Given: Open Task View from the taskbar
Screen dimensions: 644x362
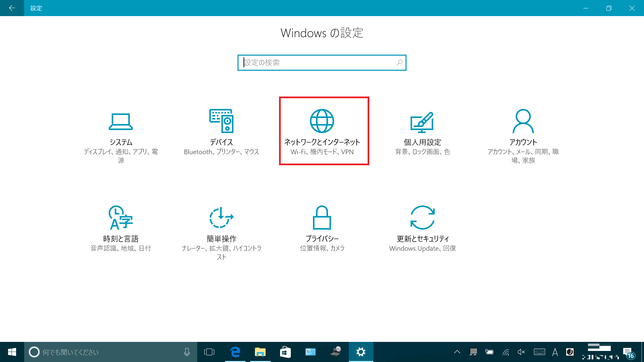Looking at the screenshot, I should click(x=209, y=352).
